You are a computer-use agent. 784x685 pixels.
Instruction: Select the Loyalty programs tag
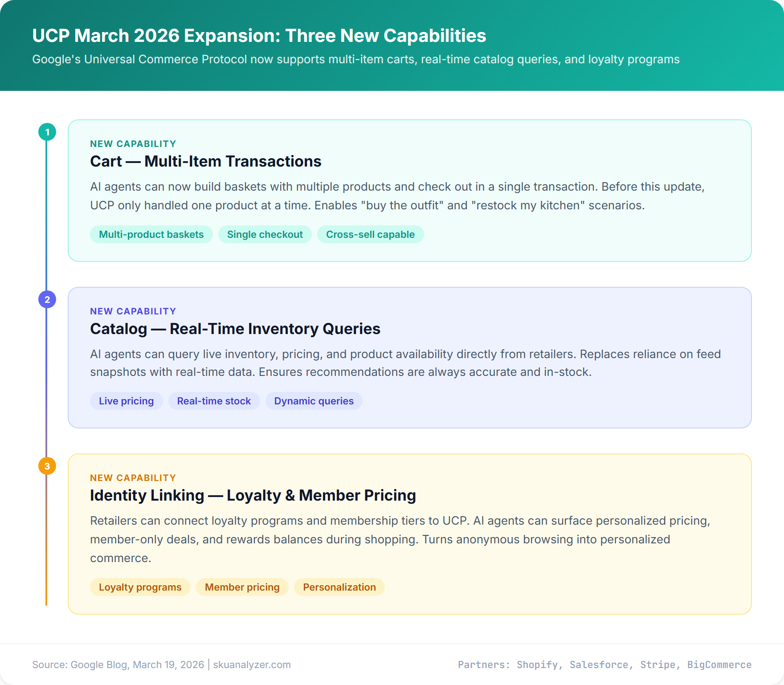[140, 587]
